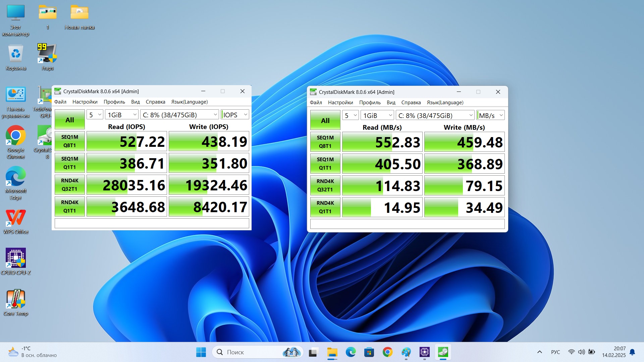Open drive C: selector in right window
Image resolution: width=644 pixels, height=362 pixels.
coord(435,115)
